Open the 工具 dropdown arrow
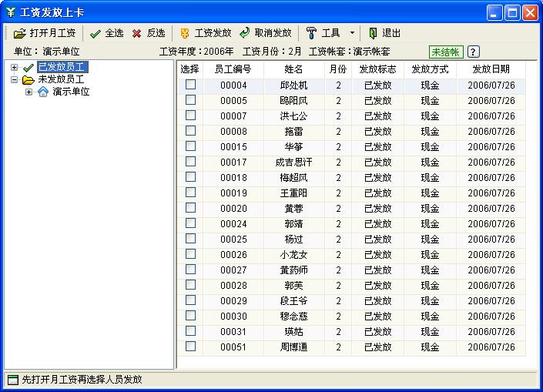Image resolution: width=543 pixels, height=392 pixels. (x=352, y=33)
